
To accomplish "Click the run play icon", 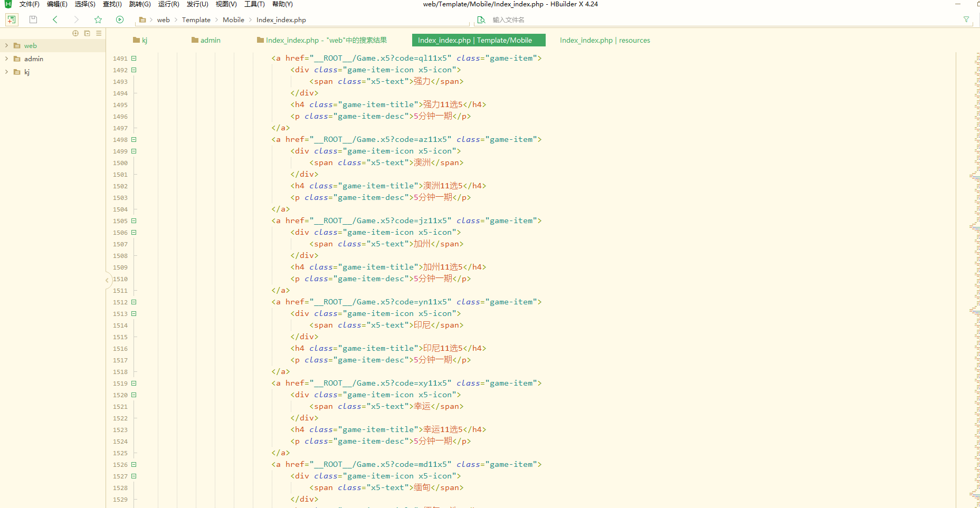I will coord(120,20).
